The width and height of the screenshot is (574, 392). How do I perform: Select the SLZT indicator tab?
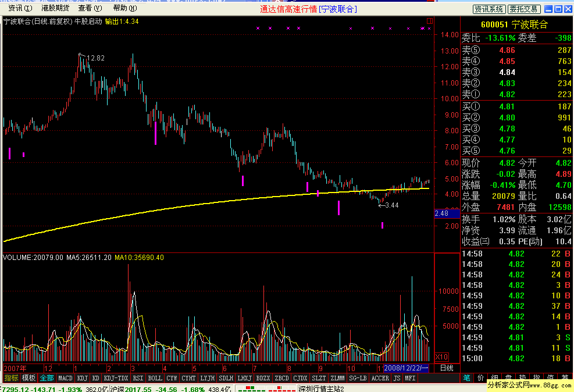pyautogui.click(x=319, y=378)
